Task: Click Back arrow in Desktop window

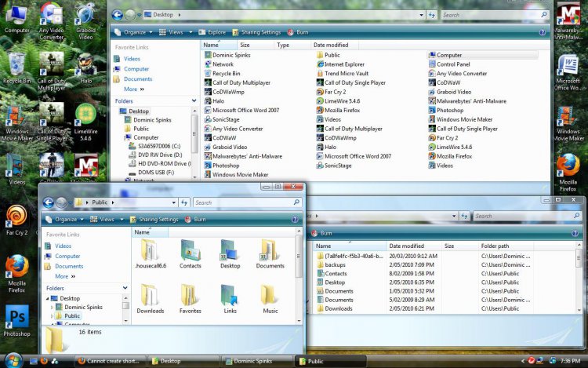Action: 118,15
